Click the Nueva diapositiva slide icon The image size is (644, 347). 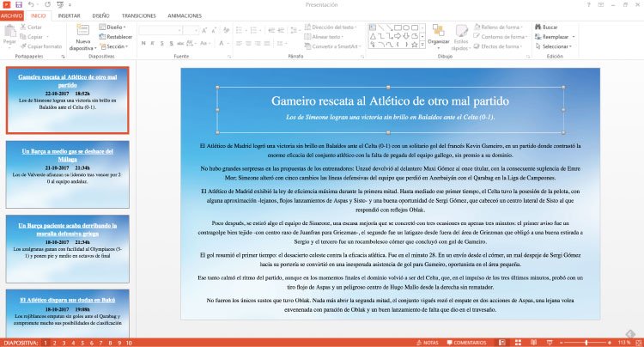[82, 30]
